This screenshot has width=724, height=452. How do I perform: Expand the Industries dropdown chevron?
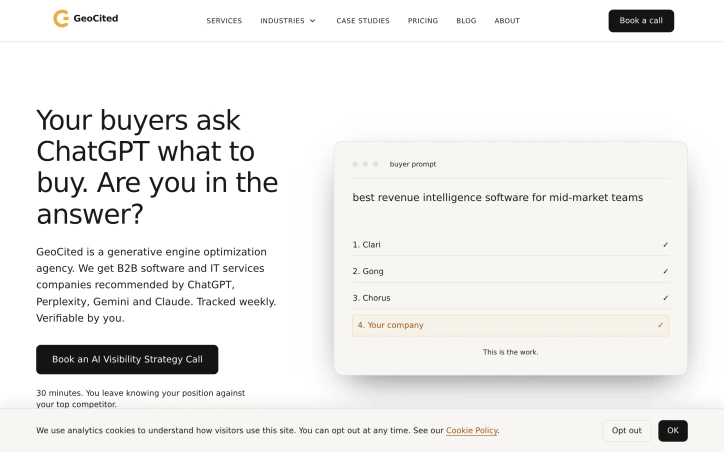click(x=313, y=21)
